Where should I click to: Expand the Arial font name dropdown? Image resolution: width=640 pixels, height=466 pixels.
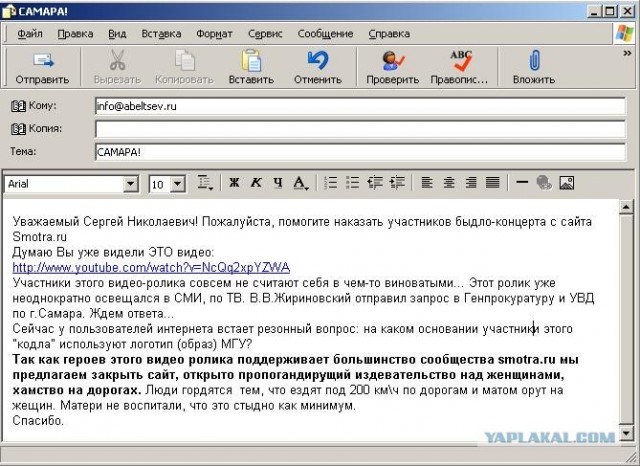[131, 184]
